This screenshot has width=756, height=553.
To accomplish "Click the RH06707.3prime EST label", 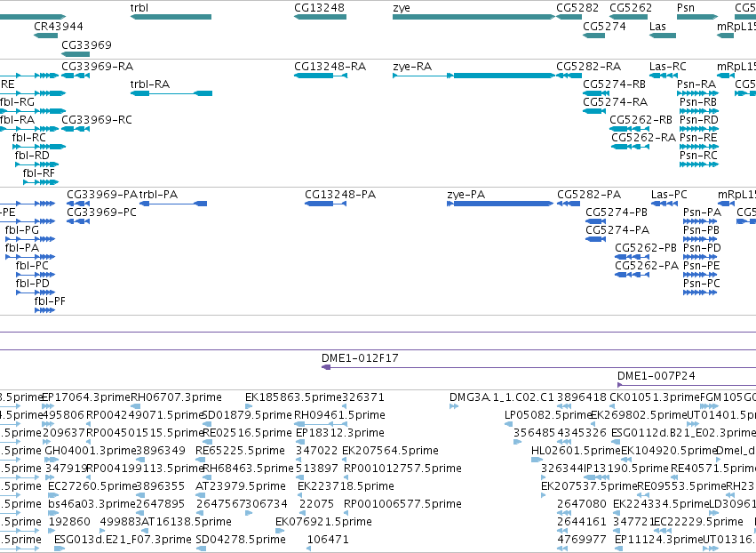I will coord(176,397).
